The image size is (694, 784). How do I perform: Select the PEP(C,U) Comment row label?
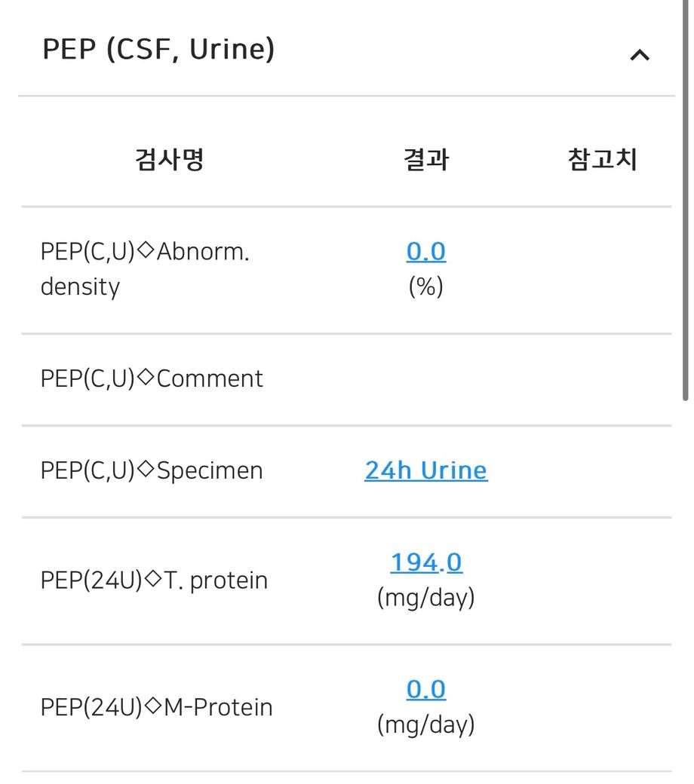coord(152,378)
